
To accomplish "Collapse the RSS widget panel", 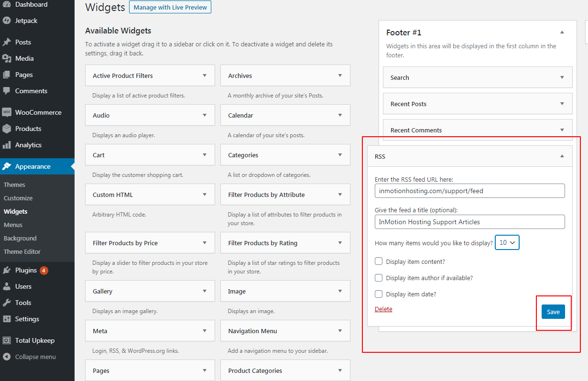I will (x=562, y=156).
